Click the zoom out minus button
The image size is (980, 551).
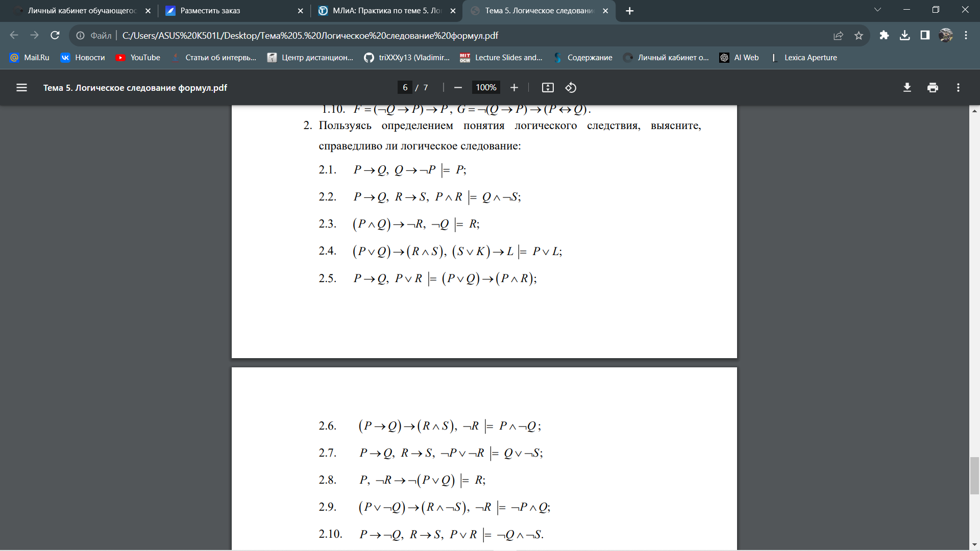[x=458, y=88]
